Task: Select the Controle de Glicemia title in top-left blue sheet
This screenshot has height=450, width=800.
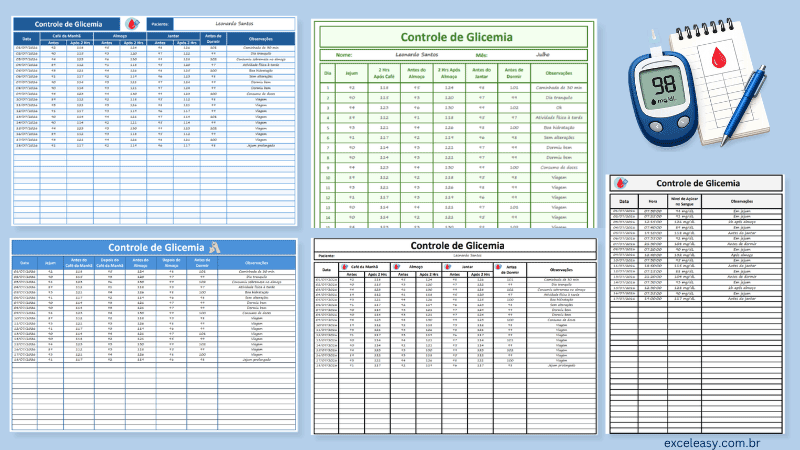Action: tap(68, 24)
